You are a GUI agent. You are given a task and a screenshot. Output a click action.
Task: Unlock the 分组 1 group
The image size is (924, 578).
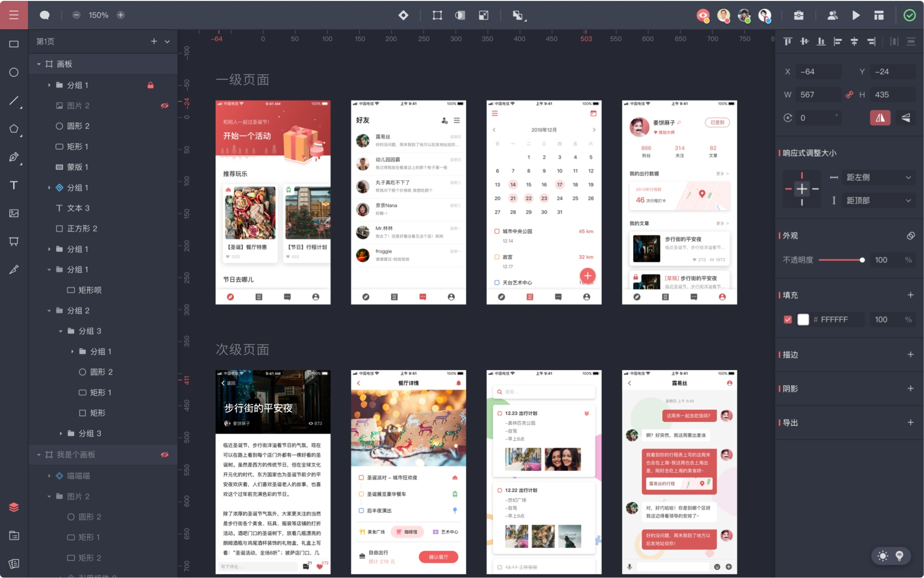click(151, 85)
